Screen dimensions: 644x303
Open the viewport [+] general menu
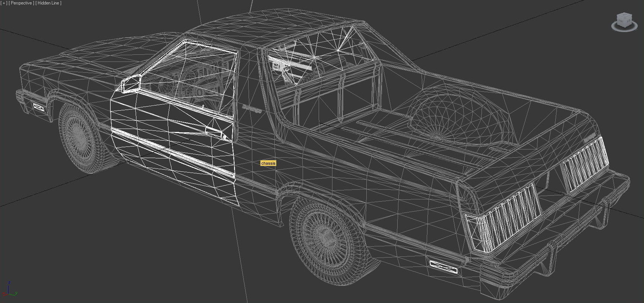[x=4, y=3]
